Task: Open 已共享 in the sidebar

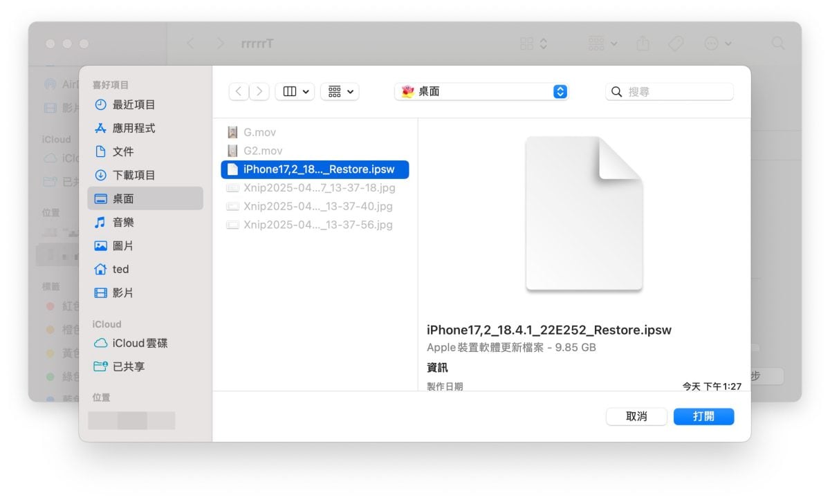Action: point(128,366)
